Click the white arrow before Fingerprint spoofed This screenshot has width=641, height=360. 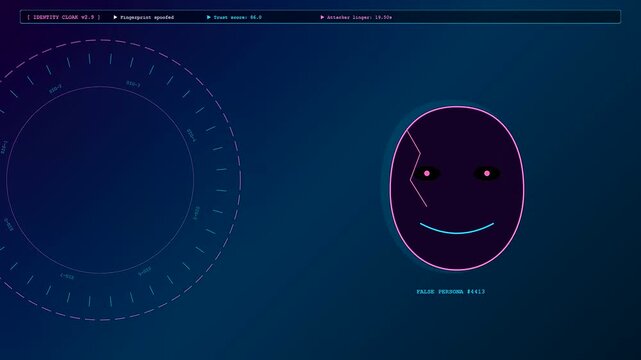coord(115,17)
